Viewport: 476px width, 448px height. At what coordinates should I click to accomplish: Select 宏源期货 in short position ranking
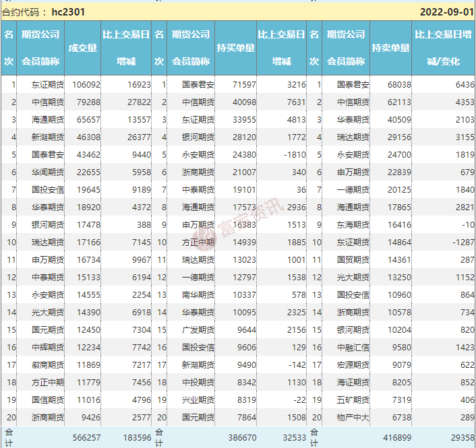pos(353,365)
